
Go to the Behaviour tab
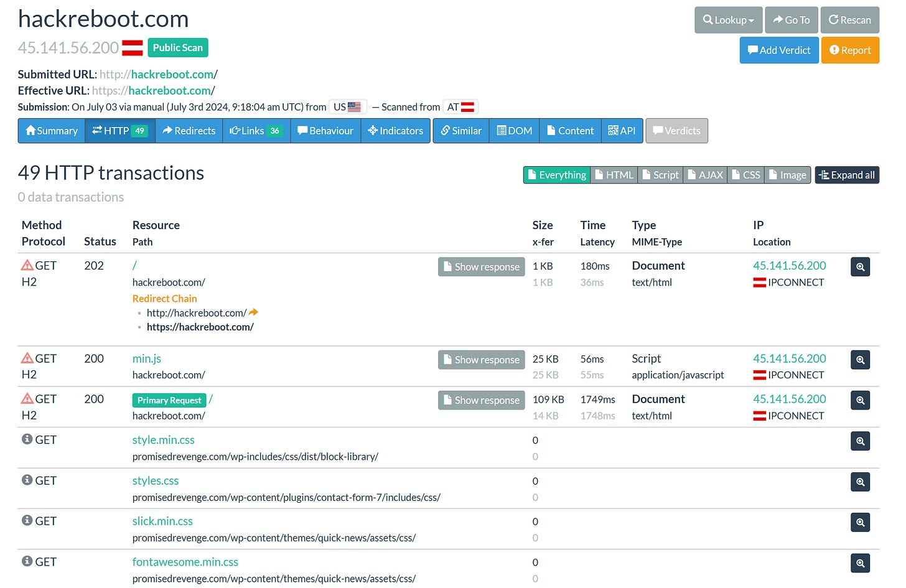pyautogui.click(x=325, y=131)
